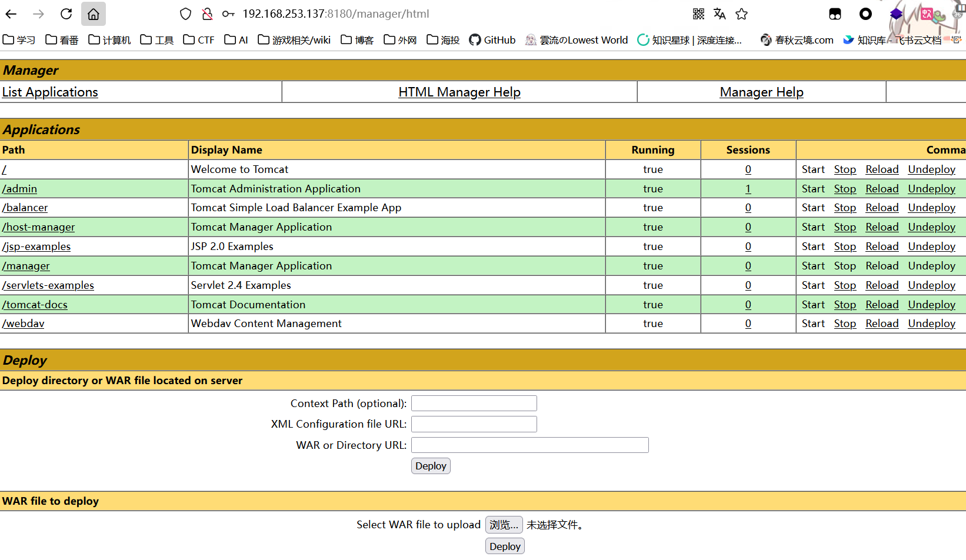The image size is (966, 560).
Task: Go back using the browser back arrow
Action: pyautogui.click(x=11, y=14)
